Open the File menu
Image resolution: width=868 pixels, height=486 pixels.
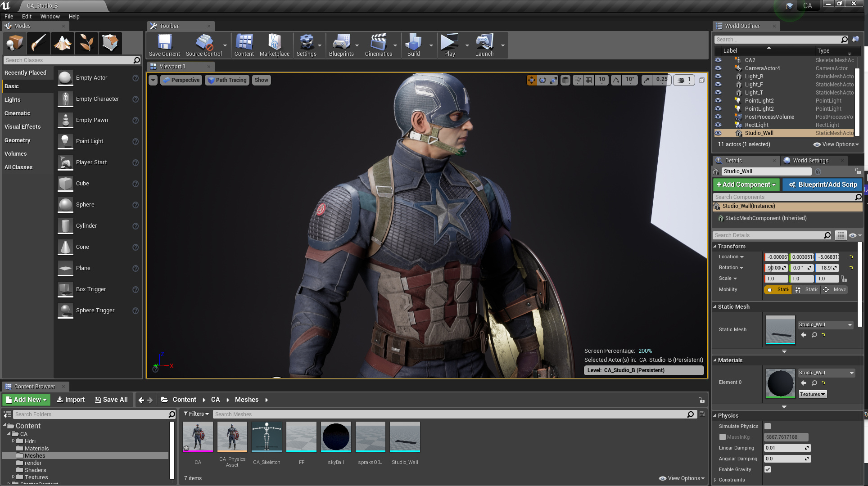click(x=9, y=16)
